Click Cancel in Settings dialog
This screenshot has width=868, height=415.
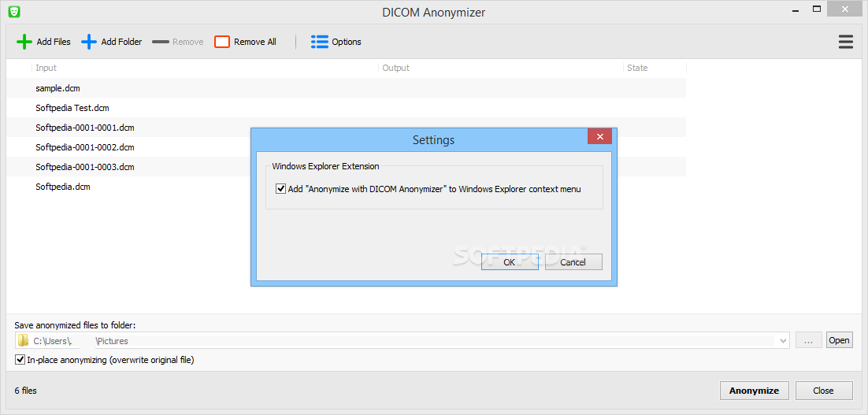[573, 262]
